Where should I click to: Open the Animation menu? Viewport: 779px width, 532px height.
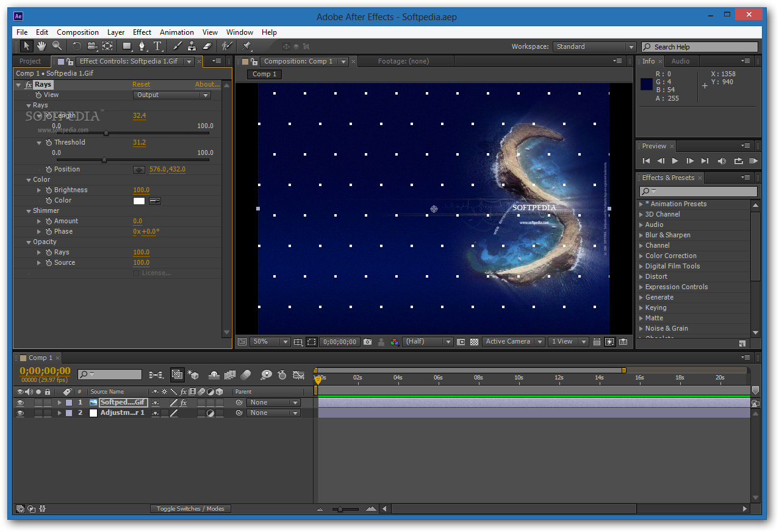pos(177,32)
